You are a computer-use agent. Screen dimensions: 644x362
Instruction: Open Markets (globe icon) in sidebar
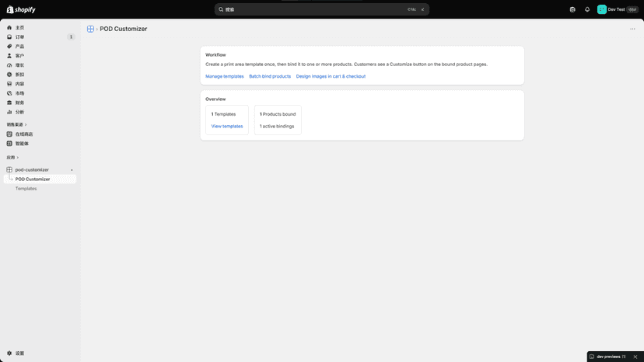pyautogui.click(x=40, y=93)
